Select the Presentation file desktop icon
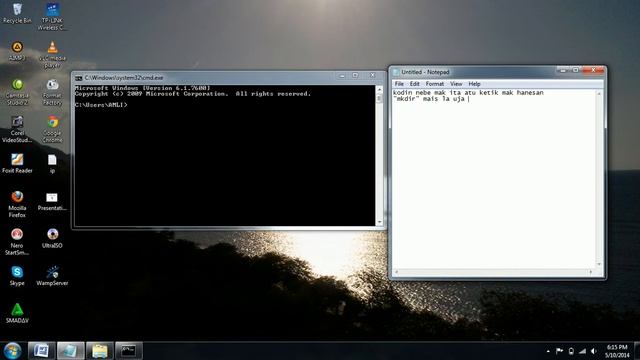The width and height of the screenshot is (640, 360). 52,202
